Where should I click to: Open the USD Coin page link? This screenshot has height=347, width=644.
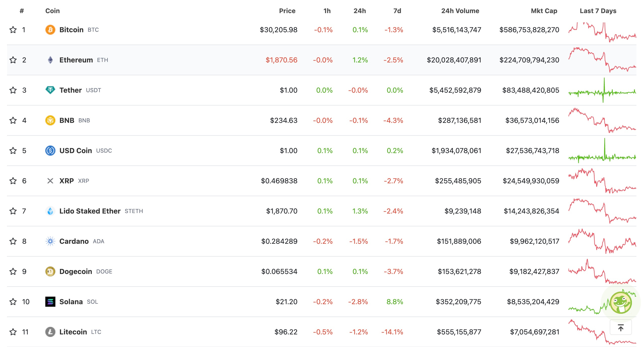pyautogui.click(x=76, y=151)
